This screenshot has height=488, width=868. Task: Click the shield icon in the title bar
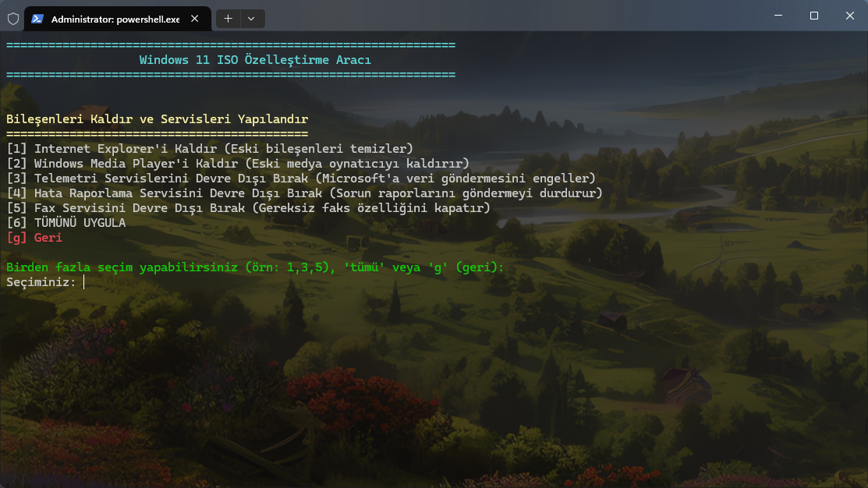[13, 19]
